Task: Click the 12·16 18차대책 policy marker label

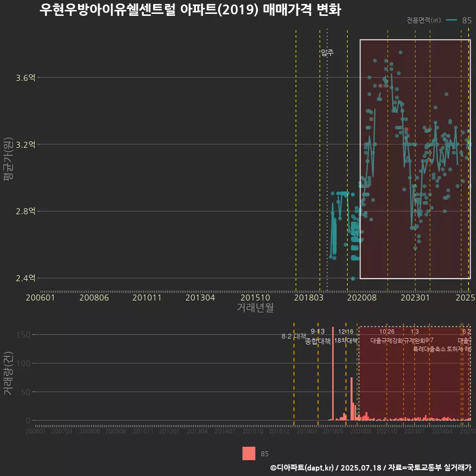Action: point(346,336)
